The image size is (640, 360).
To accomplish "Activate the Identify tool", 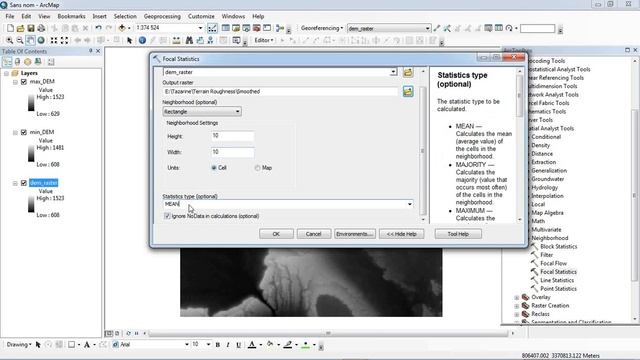I will tap(142, 40).
